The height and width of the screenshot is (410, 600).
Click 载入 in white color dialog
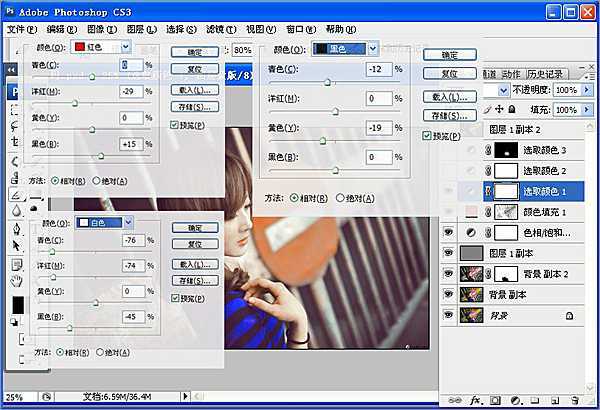coord(195,264)
